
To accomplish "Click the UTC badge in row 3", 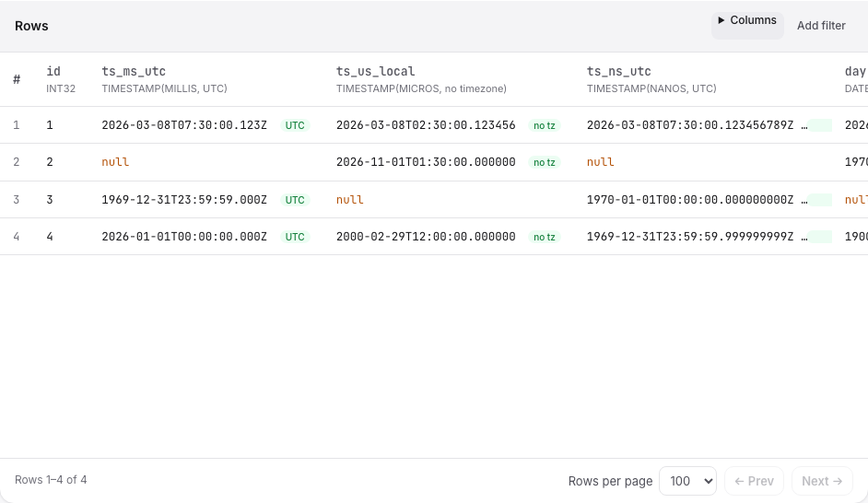I will [x=295, y=200].
